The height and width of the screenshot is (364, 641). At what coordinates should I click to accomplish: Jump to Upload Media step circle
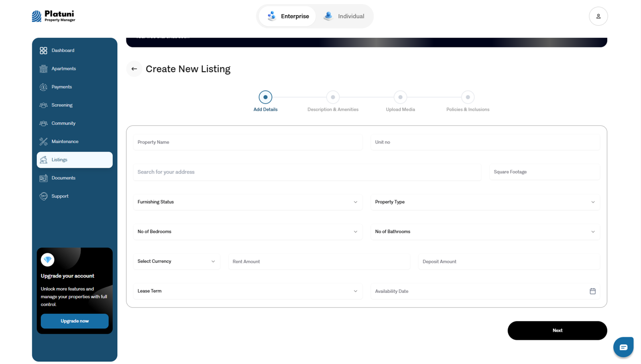coord(400,97)
